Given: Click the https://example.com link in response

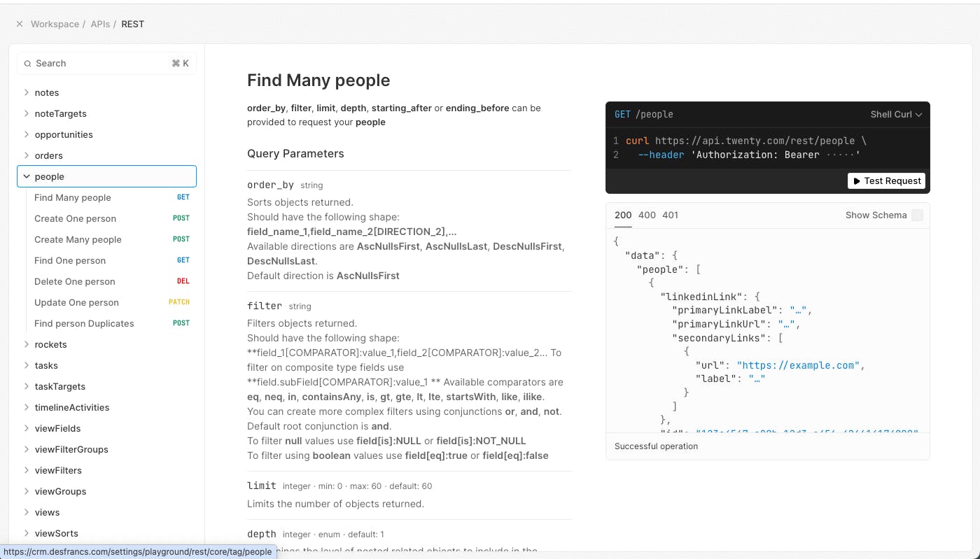Looking at the screenshot, I should 798,365.
